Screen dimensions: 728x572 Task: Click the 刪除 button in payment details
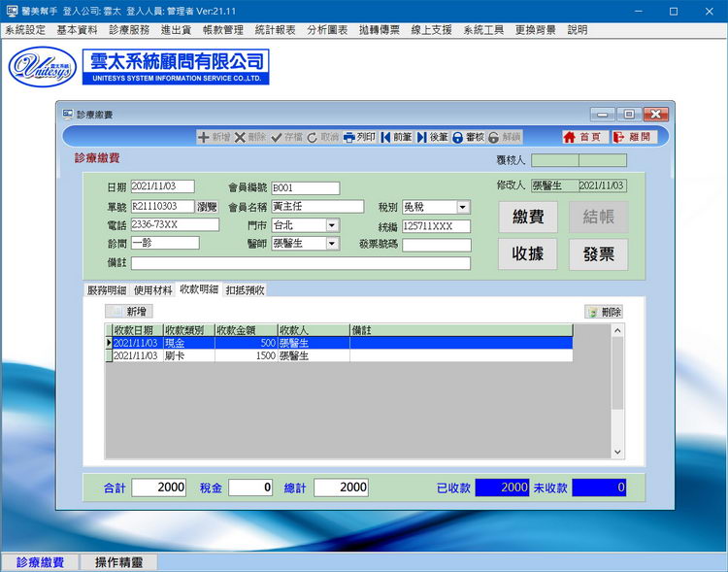click(x=604, y=312)
